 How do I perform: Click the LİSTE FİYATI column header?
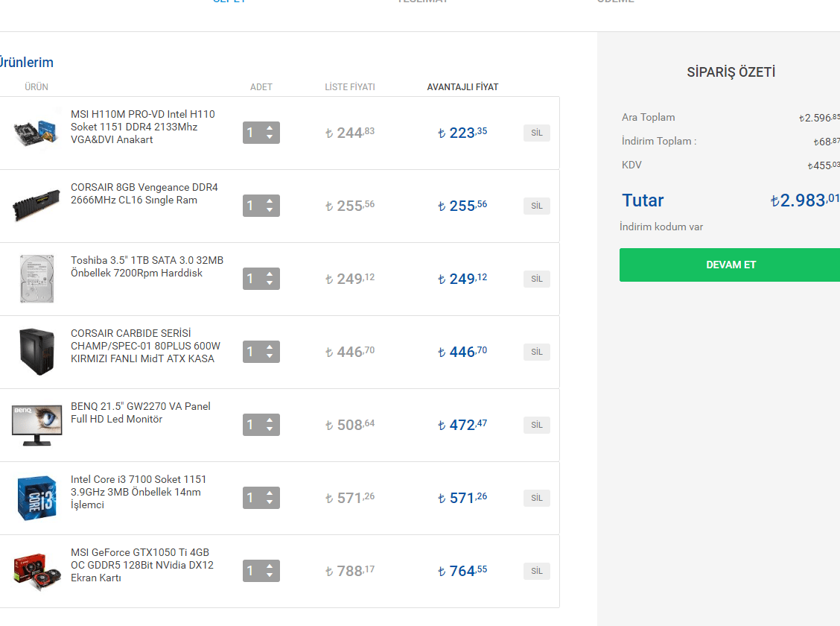coord(350,87)
